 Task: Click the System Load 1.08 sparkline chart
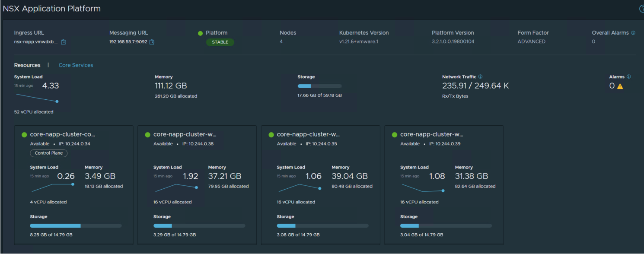[423, 187]
